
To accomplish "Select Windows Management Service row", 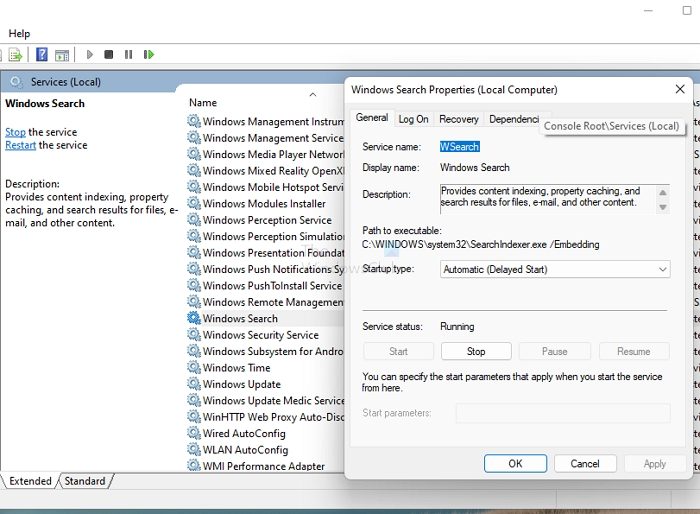I will [266, 138].
